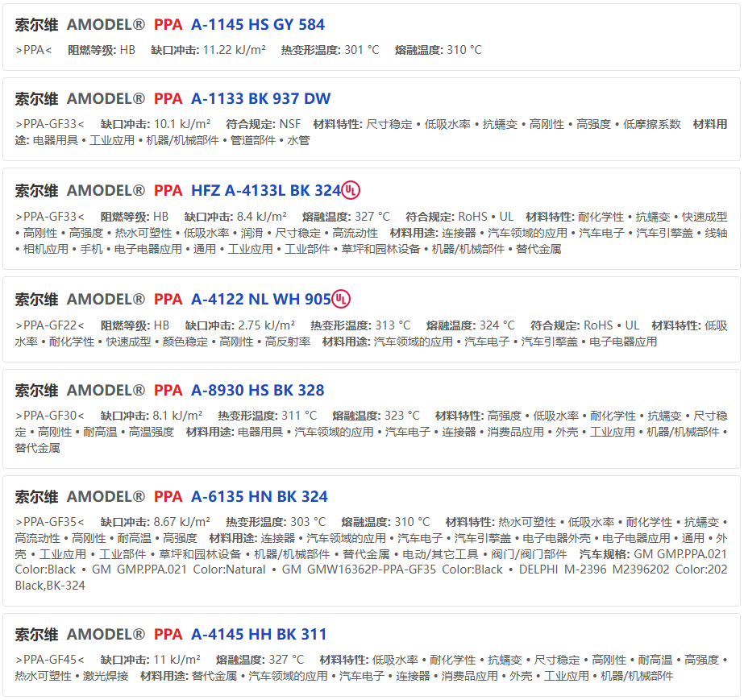Viewport: 744px width, 700px height.
Task: Click the 8.67 kJ/m² notched impact value
Action: (x=181, y=522)
